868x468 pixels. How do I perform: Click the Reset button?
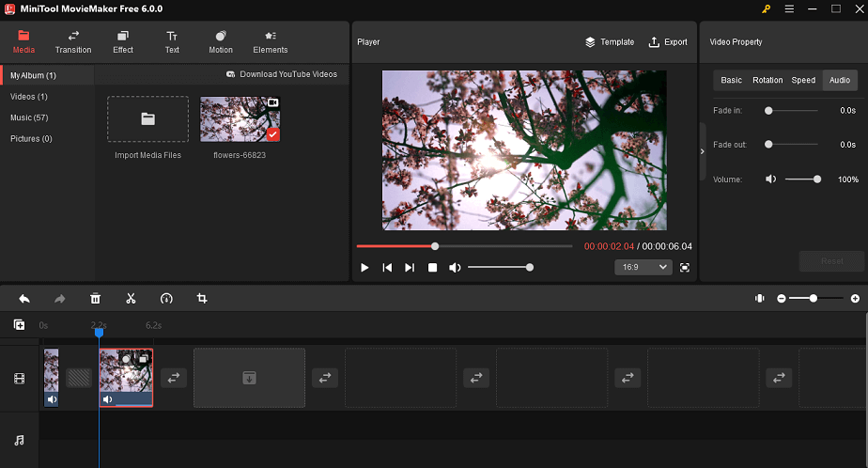(x=831, y=261)
